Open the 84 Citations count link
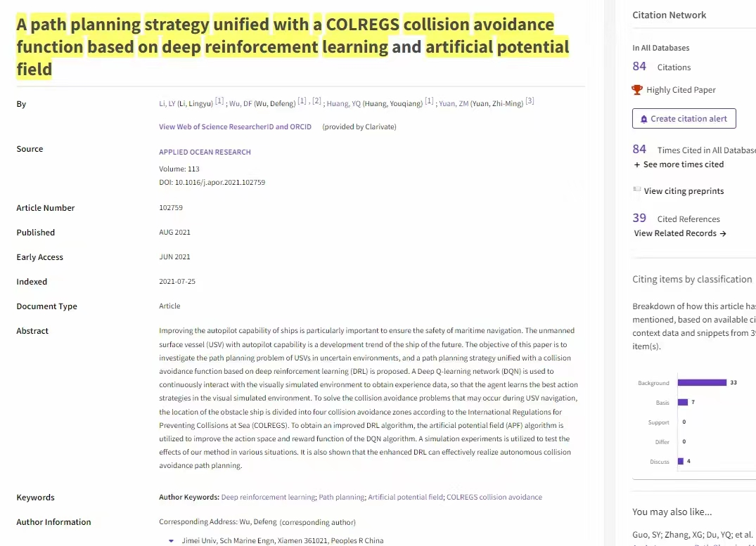 (x=639, y=67)
